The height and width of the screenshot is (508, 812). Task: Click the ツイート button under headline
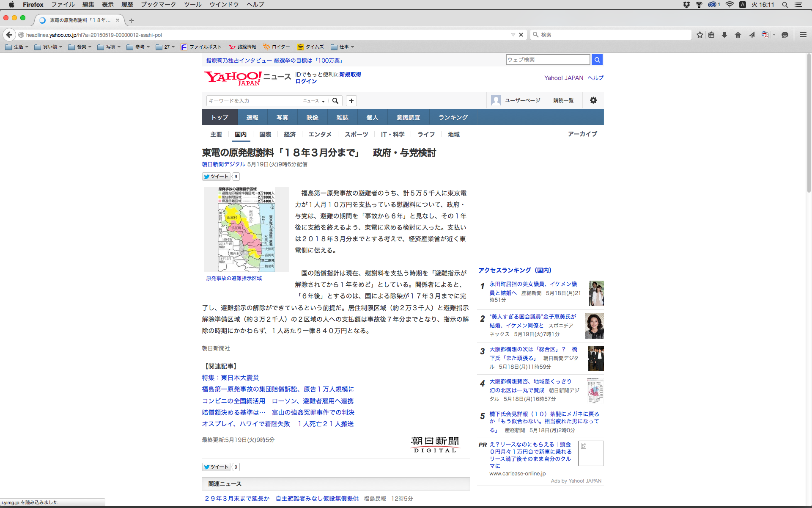tap(216, 177)
